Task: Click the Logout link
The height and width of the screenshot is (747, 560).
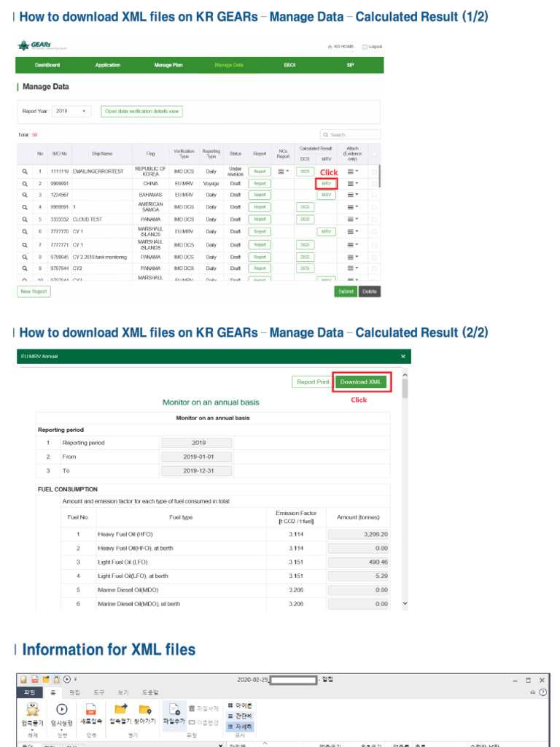Action: coord(372,47)
